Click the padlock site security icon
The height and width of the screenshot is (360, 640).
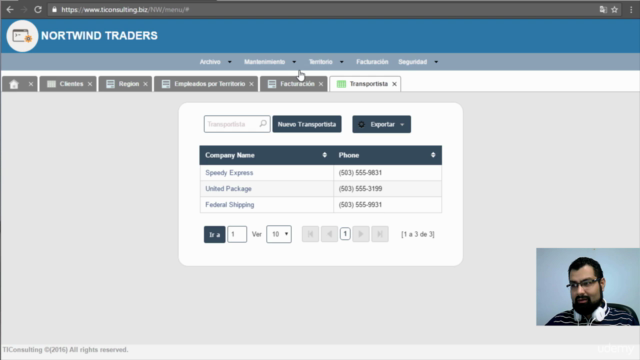(x=54, y=9)
